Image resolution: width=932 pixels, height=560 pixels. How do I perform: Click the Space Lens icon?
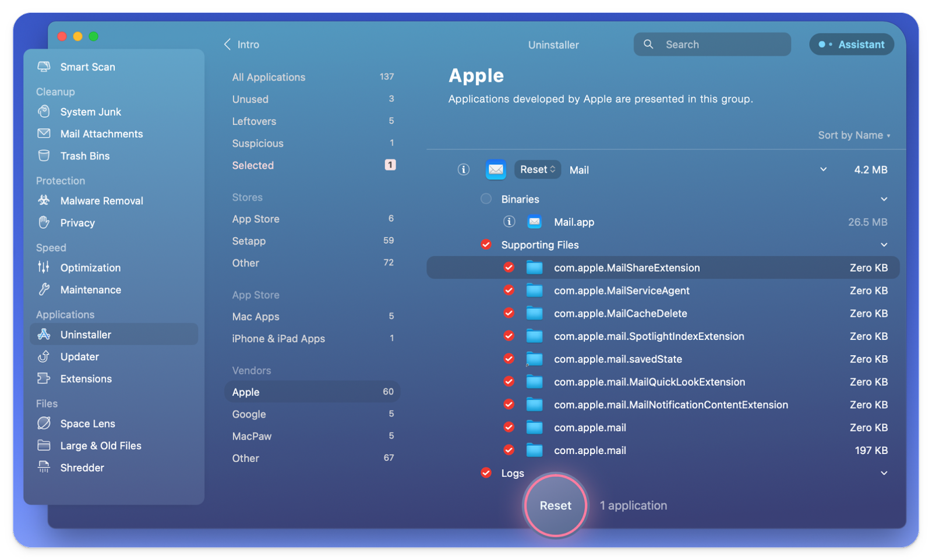pyautogui.click(x=44, y=423)
